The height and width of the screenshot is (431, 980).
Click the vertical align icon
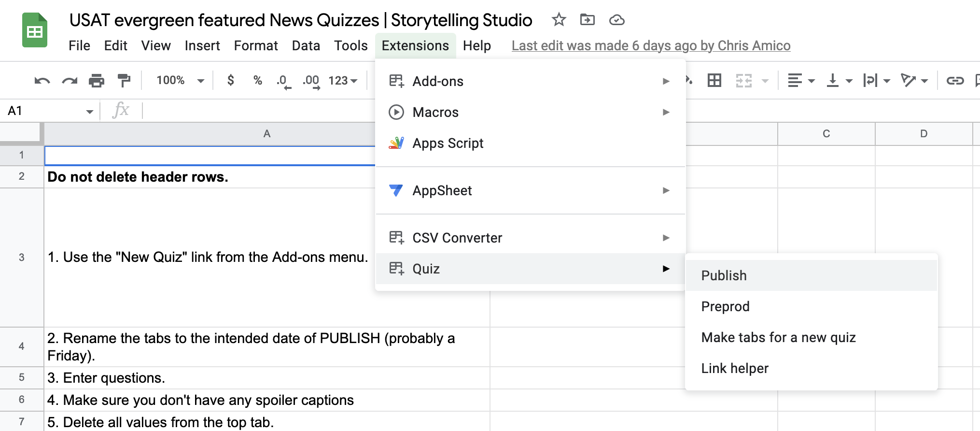833,80
